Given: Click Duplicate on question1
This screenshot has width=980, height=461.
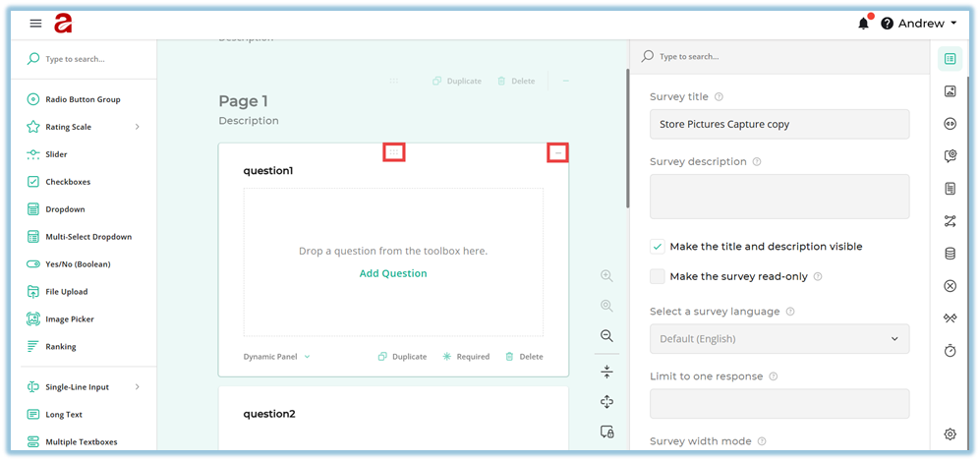Looking at the screenshot, I should click(403, 357).
